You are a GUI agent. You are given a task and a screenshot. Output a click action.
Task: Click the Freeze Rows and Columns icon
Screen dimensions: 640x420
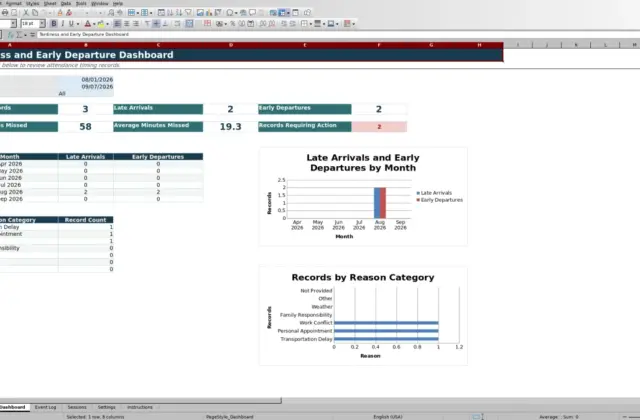coord(282,13)
